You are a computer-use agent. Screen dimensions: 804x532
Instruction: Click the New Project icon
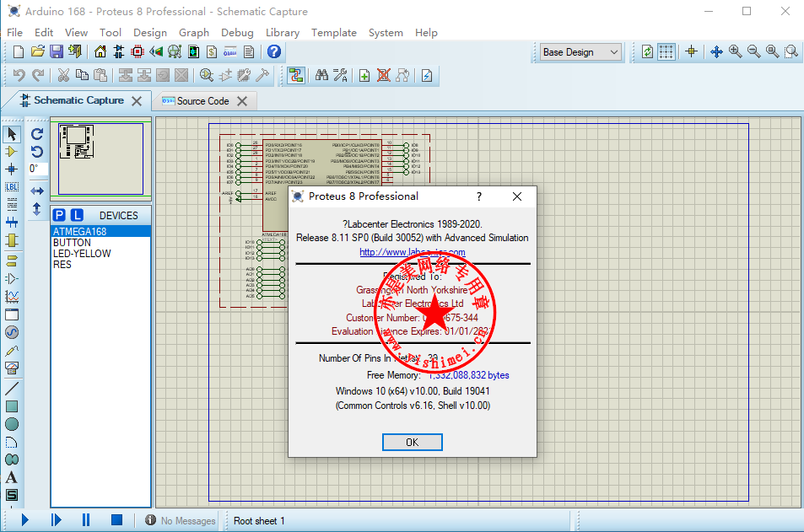19,51
